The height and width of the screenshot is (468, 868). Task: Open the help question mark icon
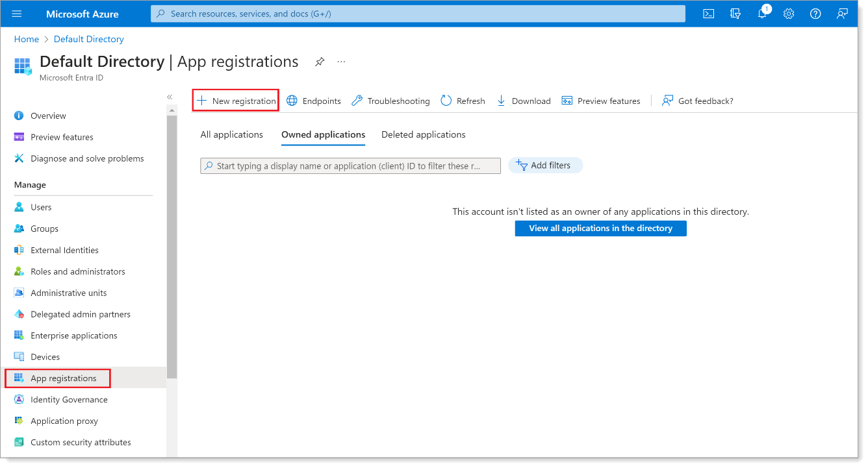(815, 14)
